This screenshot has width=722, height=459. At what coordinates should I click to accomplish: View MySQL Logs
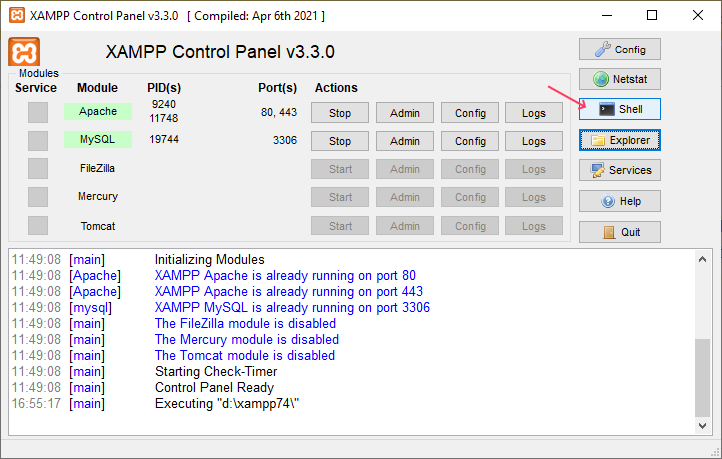[534, 141]
